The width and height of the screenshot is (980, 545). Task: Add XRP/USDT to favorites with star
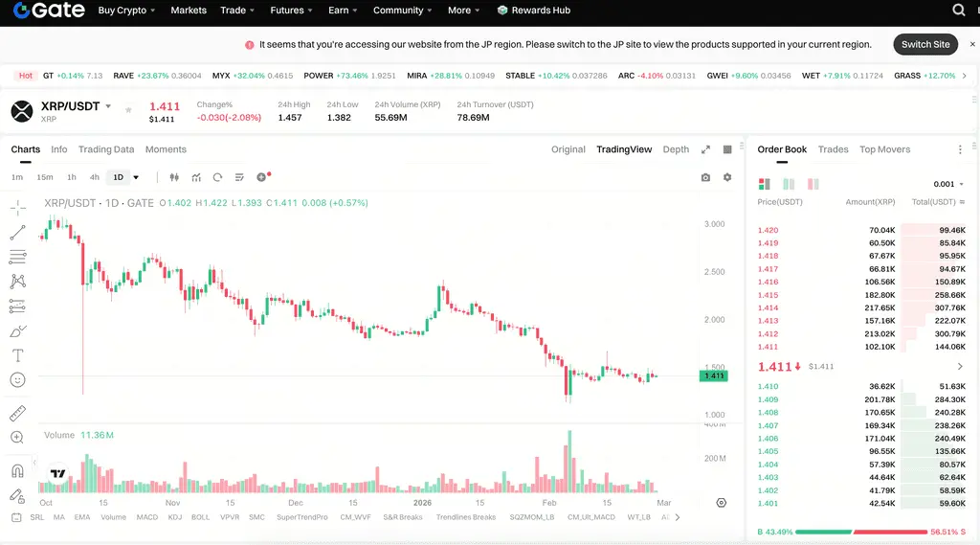[128, 110]
